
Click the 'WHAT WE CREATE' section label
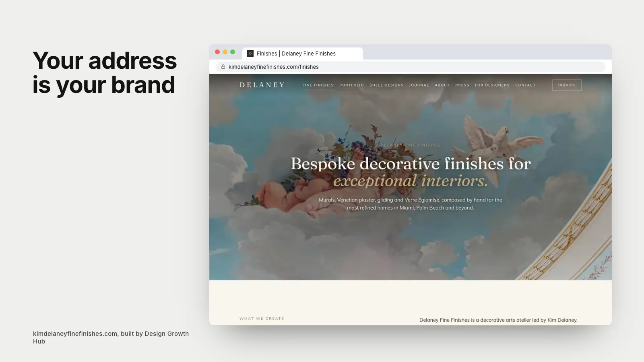(x=262, y=319)
